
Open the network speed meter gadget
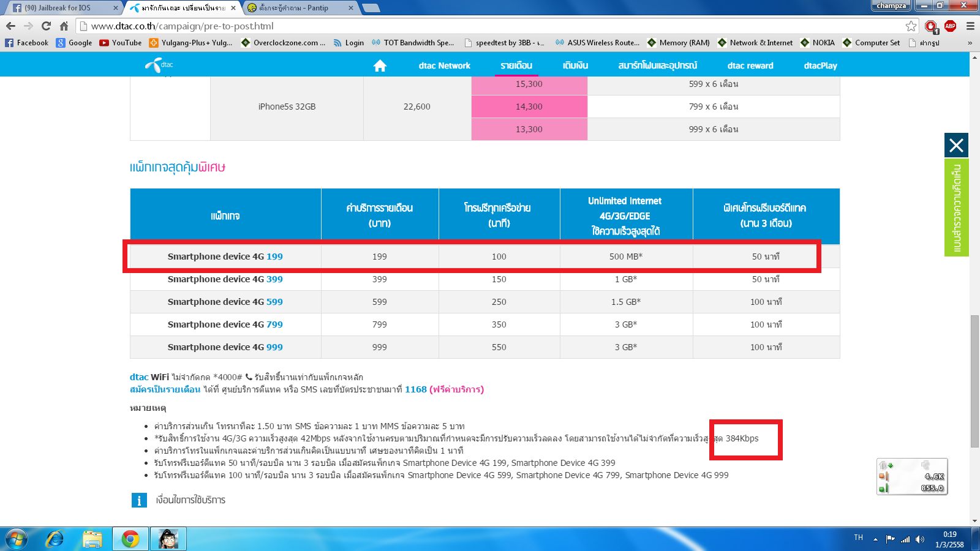point(912,476)
